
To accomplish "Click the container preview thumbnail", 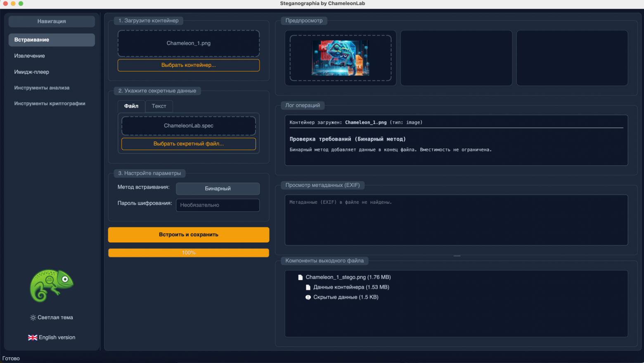I will tap(340, 58).
